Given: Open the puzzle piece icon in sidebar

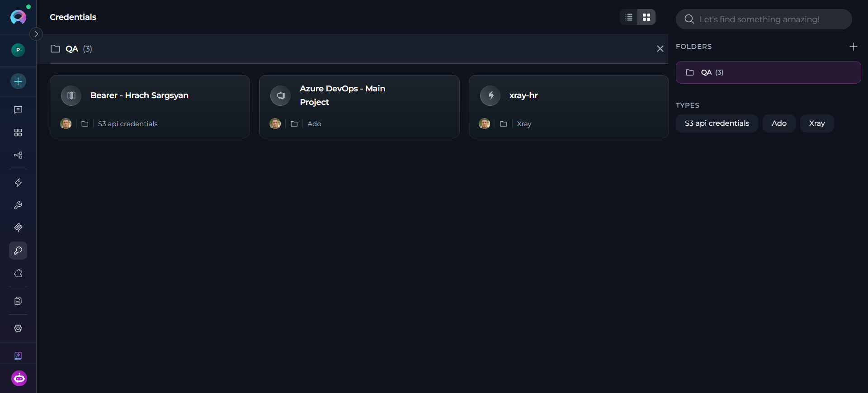Looking at the screenshot, I should (18, 274).
